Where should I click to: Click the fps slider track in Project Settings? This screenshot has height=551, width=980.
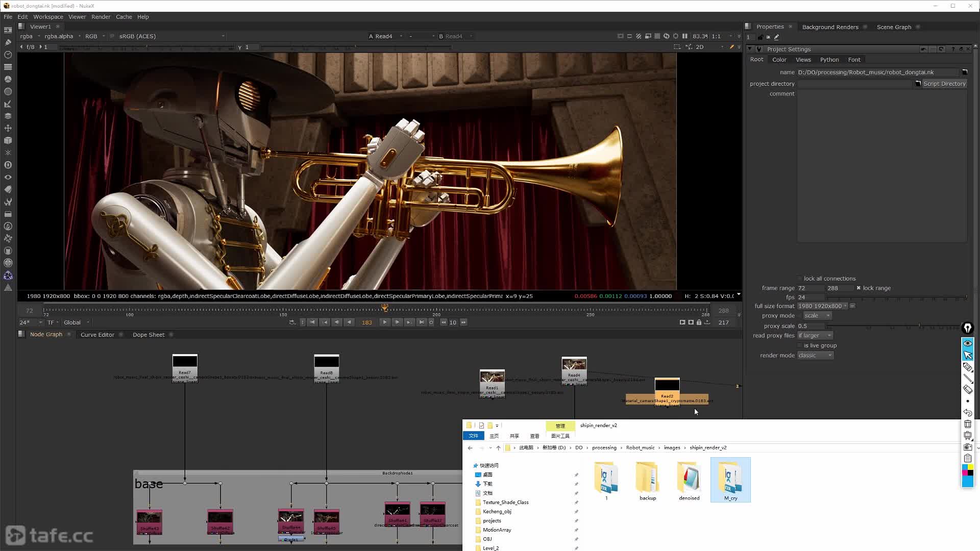897,297
